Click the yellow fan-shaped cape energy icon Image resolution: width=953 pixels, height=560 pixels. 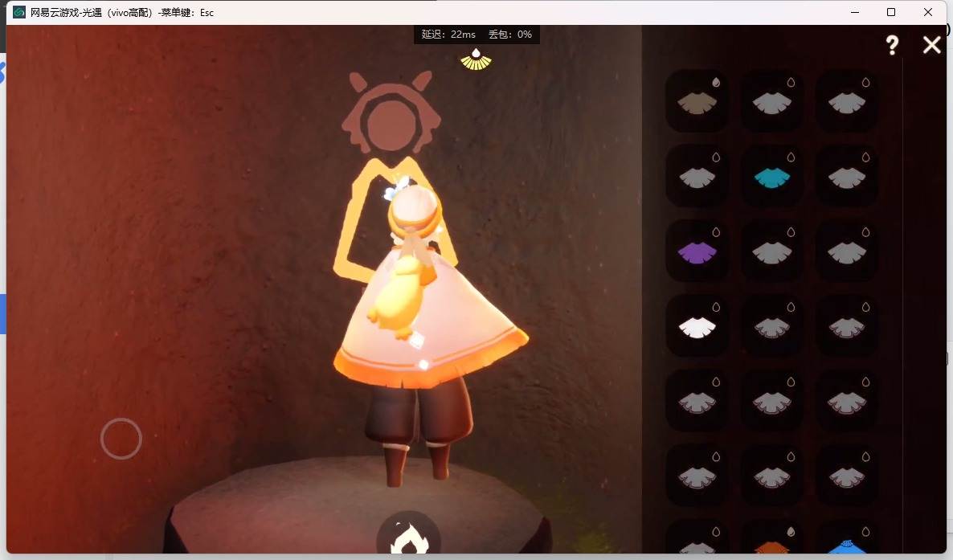click(476, 60)
